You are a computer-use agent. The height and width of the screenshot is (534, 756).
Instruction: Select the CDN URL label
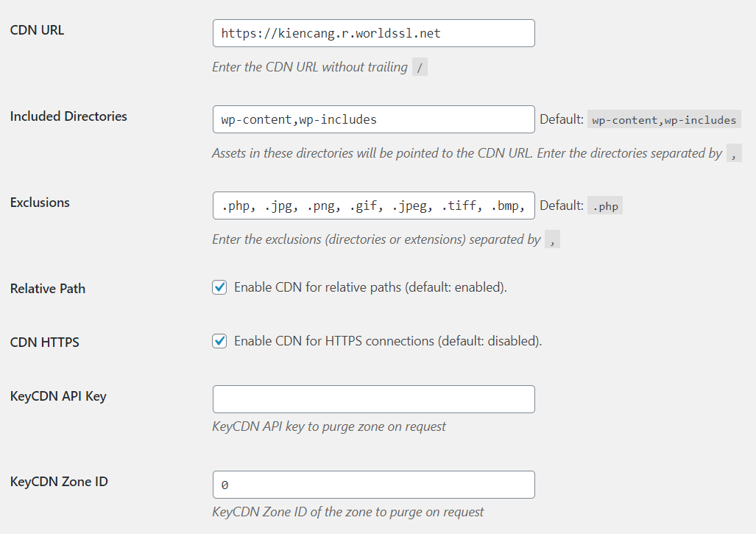(x=37, y=30)
